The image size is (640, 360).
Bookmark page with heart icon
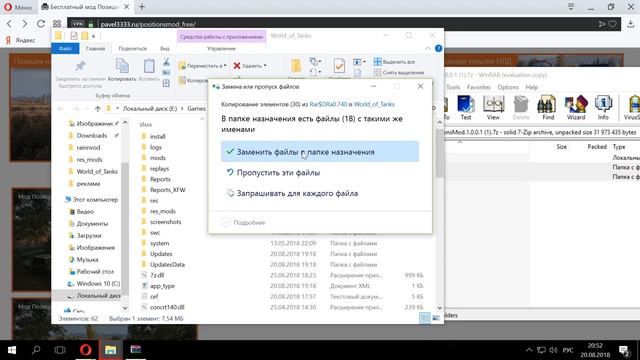612,24
